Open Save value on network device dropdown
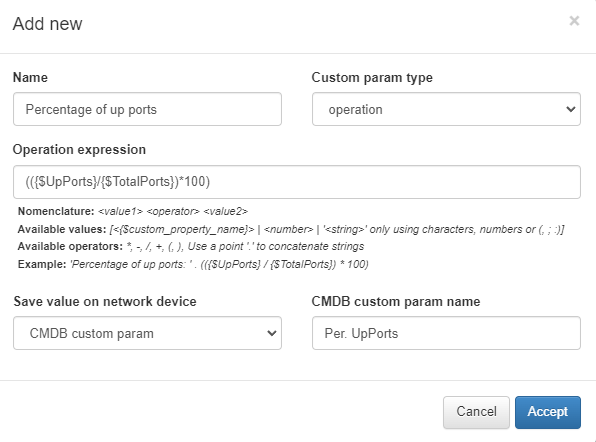The width and height of the screenshot is (596, 442). pos(147,333)
